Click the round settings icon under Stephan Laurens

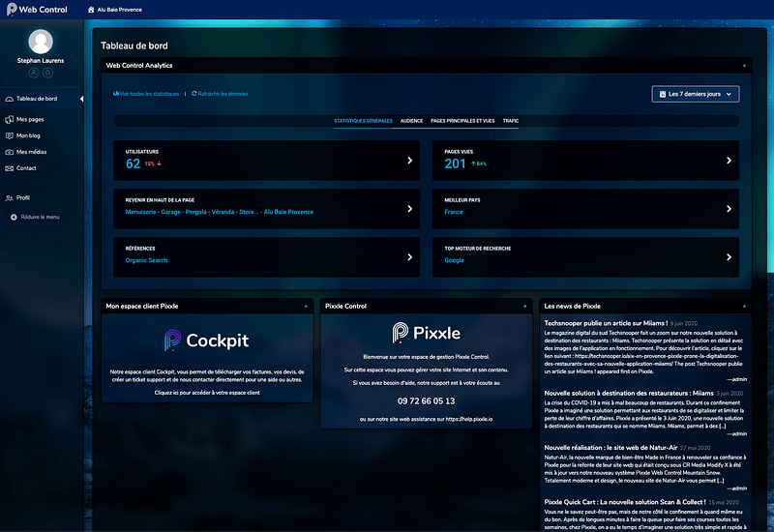(x=47, y=73)
